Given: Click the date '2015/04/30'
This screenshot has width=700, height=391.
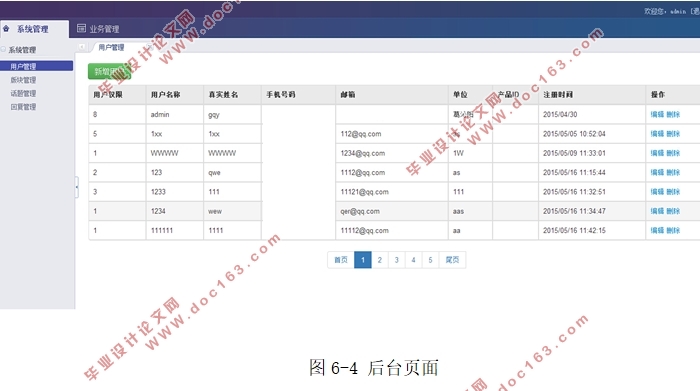Looking at the screenshot, I should 560,114.
